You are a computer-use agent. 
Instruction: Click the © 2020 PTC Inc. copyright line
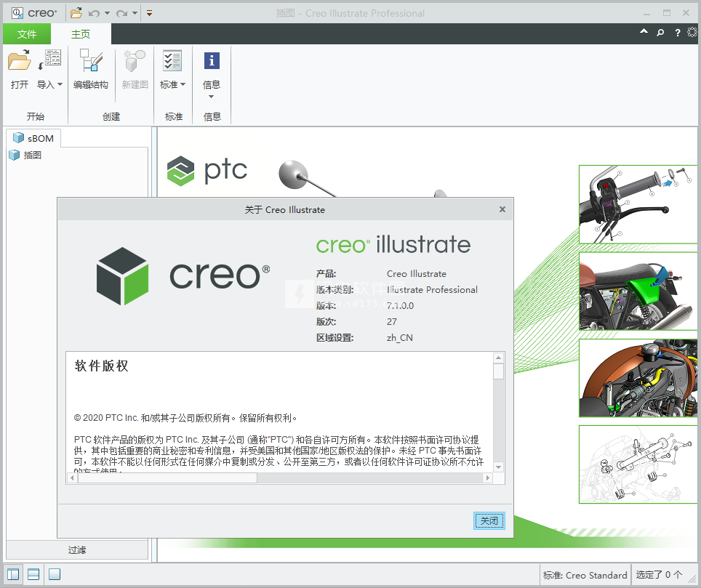click(185, 418)
